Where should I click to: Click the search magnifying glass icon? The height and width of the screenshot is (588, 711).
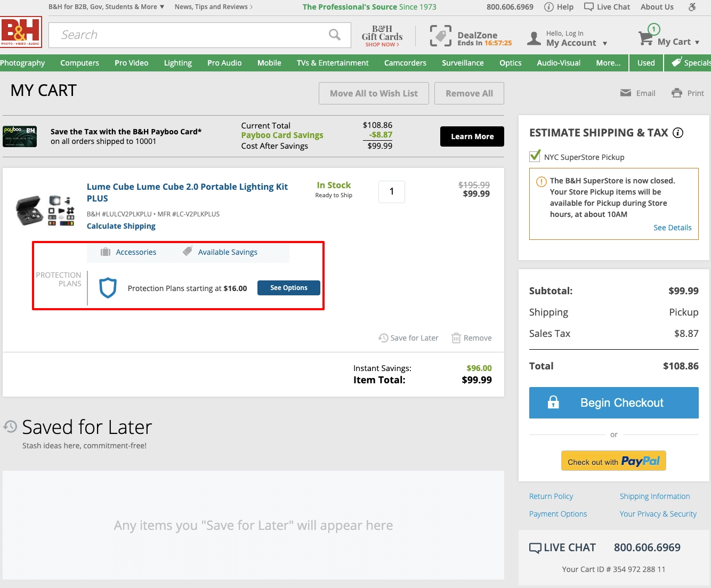[x=334, y=35]
